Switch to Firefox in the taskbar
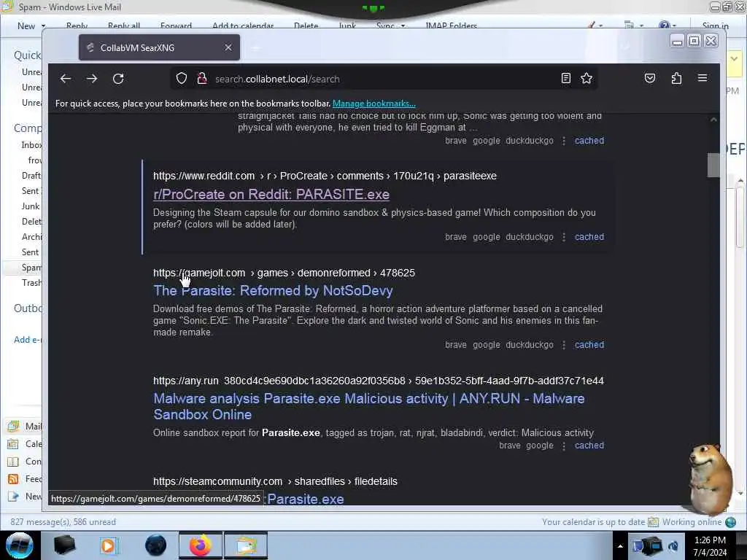The width and height of the screenshot is (747, 560). point(200,545)
